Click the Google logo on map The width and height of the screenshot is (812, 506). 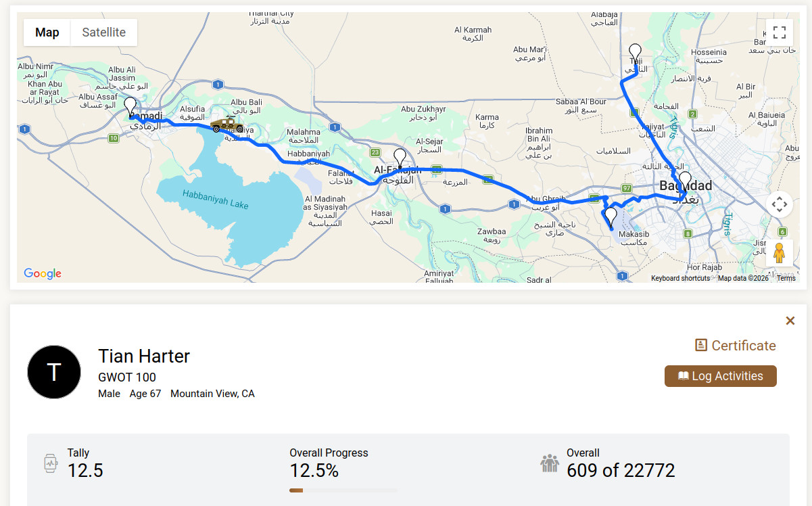[x=43, y=273]
